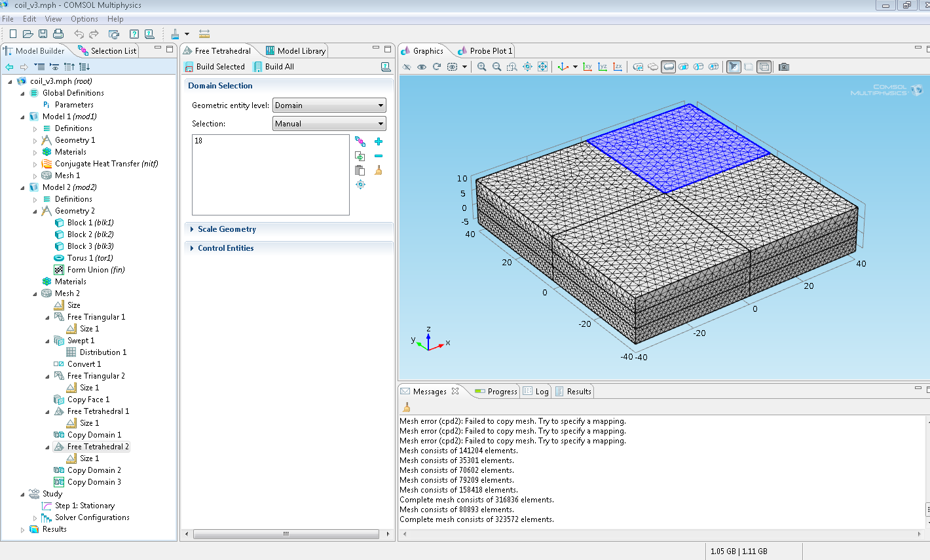930x560 pixels.
Task: Click the Paste Selection clipboard icon
Action: [x=360, y=170]
